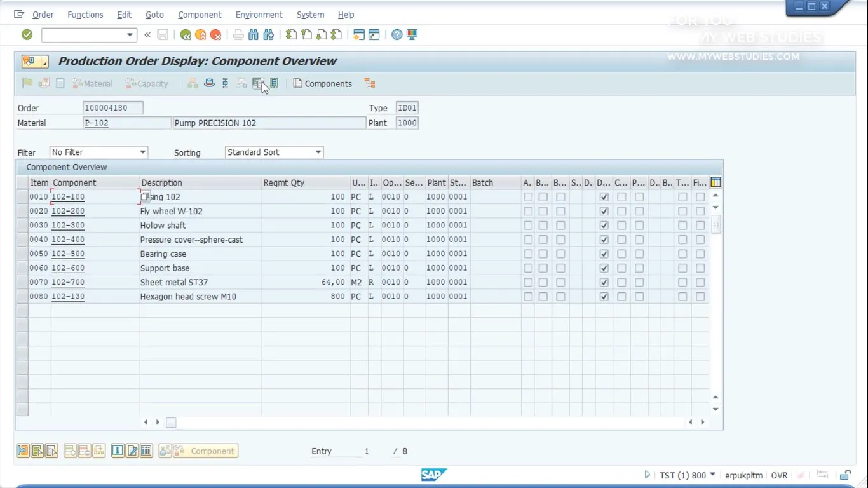
Task: Click the collapse command field chevron
Action: [x=147, y=35]
